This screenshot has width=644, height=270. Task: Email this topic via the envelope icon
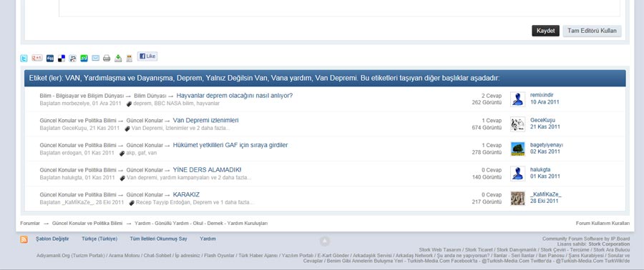[95, 58]
